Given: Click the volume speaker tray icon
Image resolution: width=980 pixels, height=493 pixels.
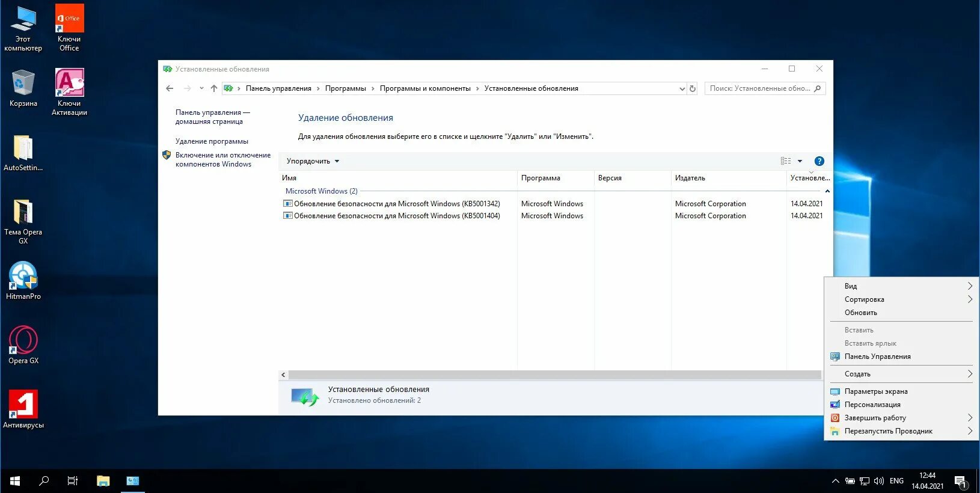Looking at the screenshot, I should (x=878, y=481).
